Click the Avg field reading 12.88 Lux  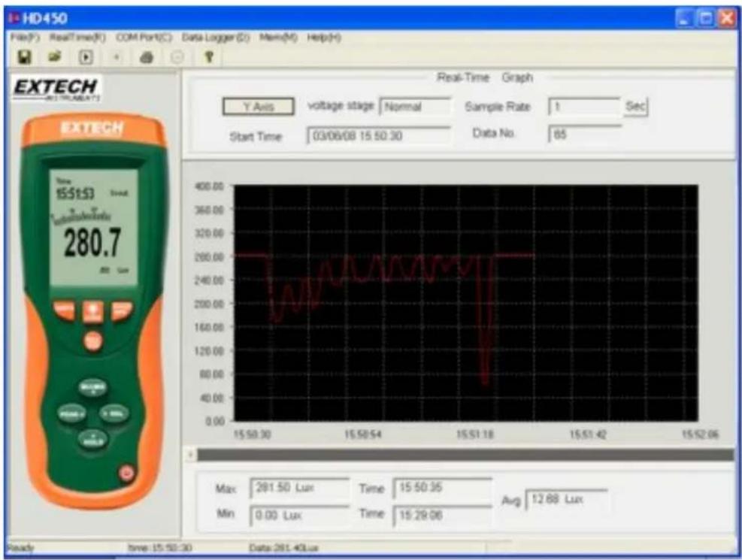pos(567,499)
